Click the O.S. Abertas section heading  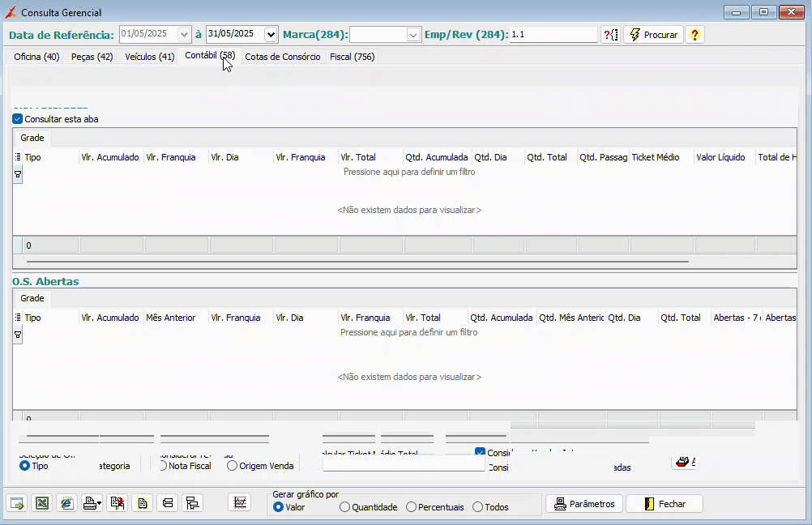(x=45, y=282)
